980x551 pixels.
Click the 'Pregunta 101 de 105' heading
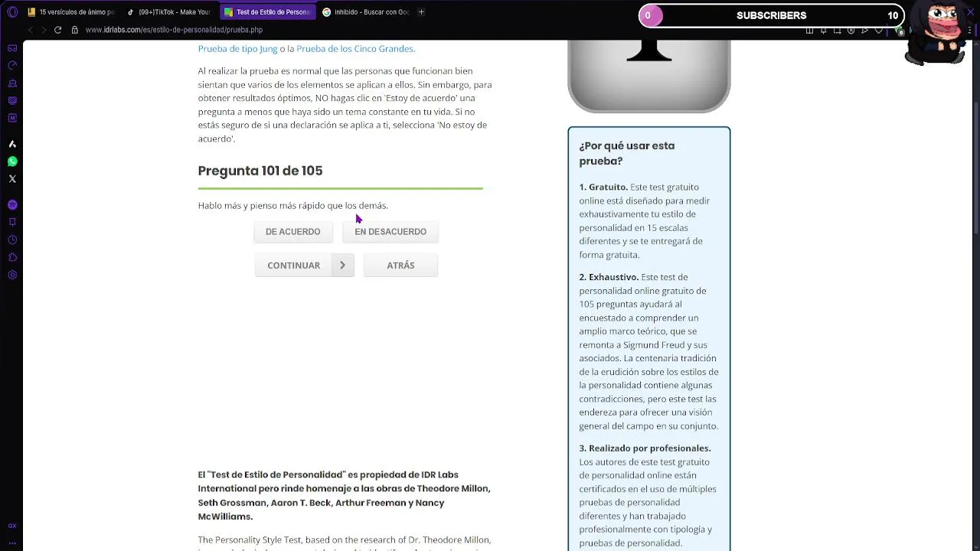[x=260, y=171]
